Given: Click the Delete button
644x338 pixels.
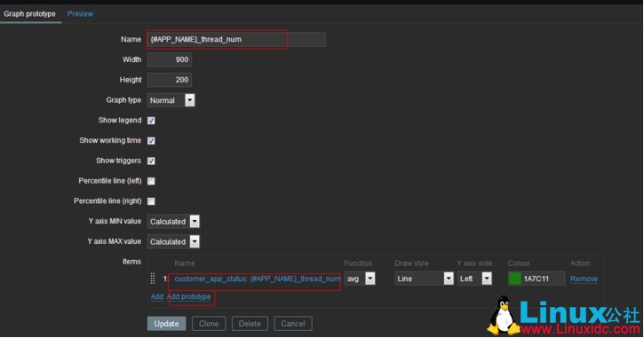Looking at the screenshot, I should coord(250,323).
